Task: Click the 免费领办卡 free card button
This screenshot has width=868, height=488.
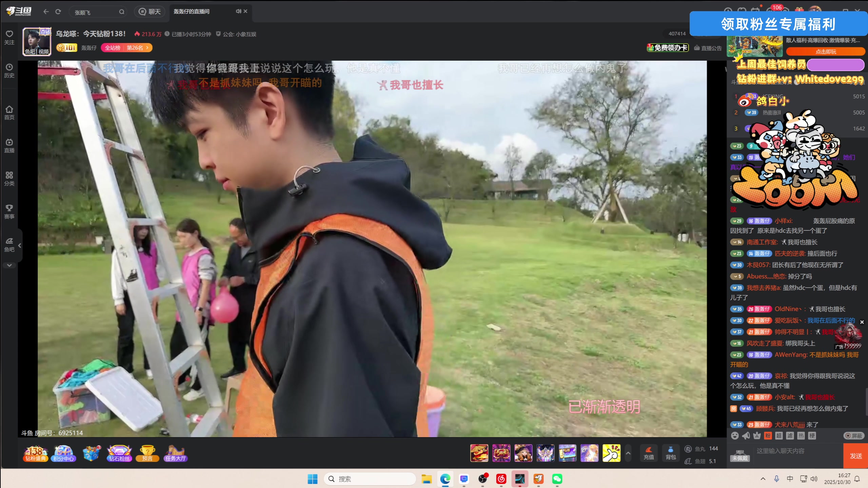Action: click(x=669, y=48)
